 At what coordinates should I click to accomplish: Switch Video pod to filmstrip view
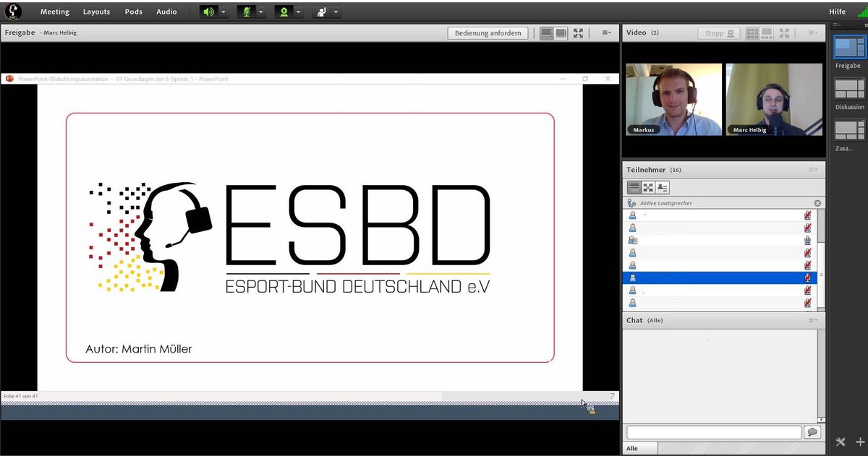point(766,33)
